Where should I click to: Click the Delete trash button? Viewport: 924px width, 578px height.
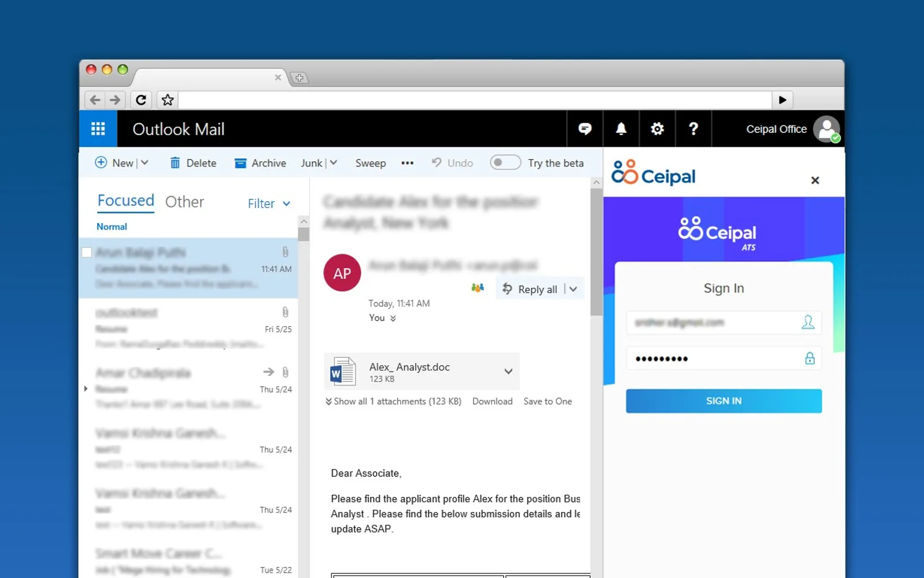pos(193,163)
